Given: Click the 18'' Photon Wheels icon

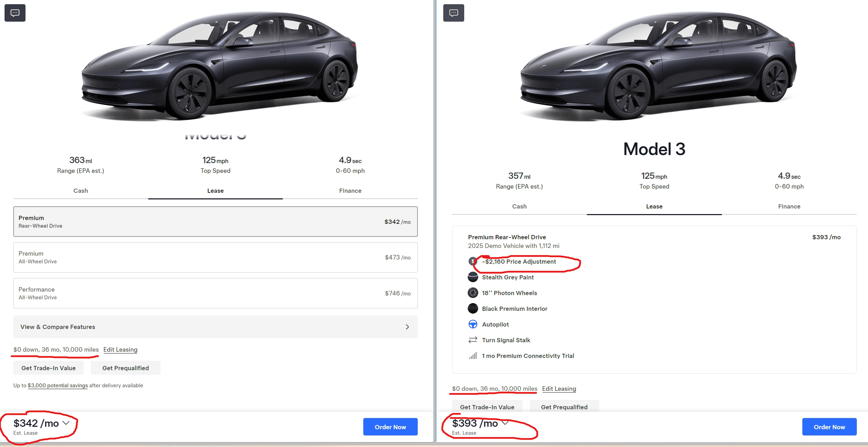Looking at the screenshot, I should click(x=473, y=293).
